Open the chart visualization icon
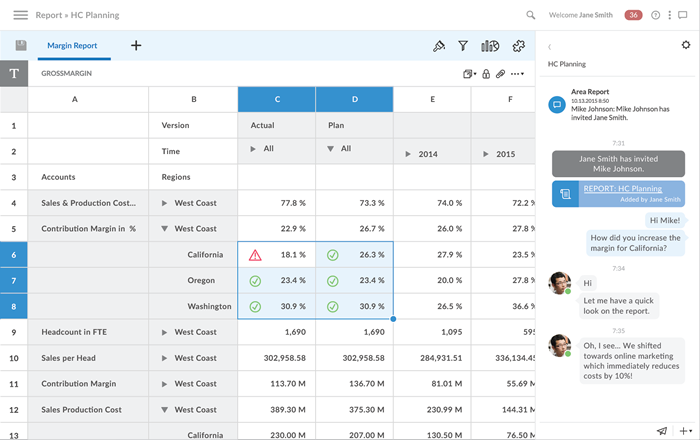The width and height of the screenshot is (700, 440). coord(490,46)
